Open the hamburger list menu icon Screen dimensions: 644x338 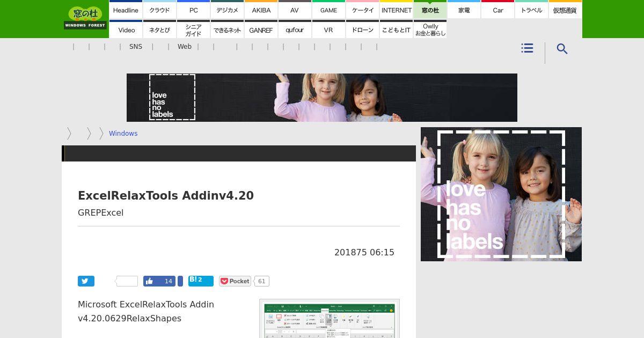click(x=527, y=48)
